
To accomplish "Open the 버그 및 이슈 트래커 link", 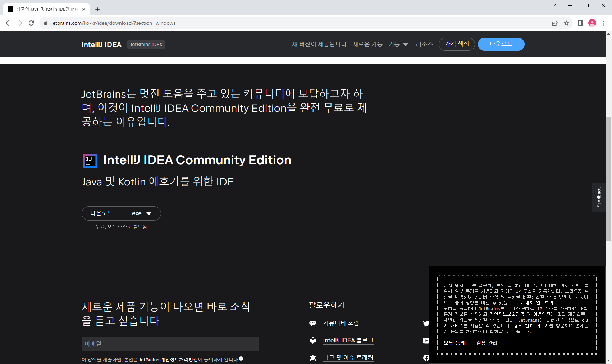I will [348, 358].
